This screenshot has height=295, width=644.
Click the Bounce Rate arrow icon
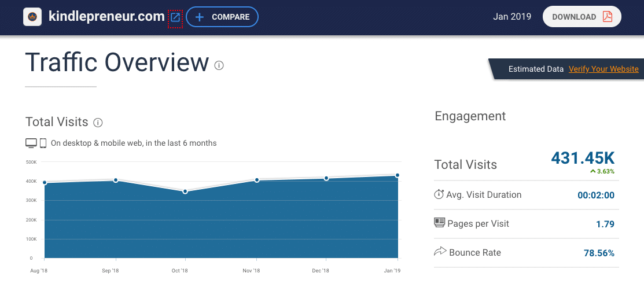[440, 252]
